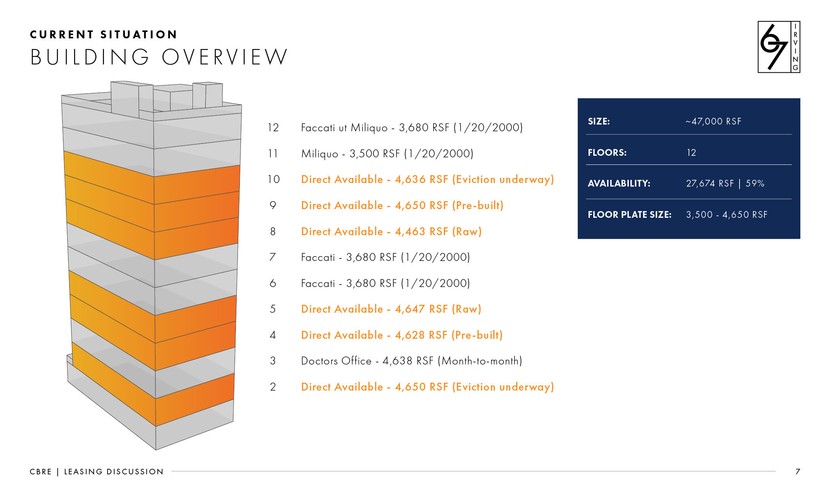Click 'Doctors Office - 4,638 RSF (Month-to-month)'
Viewport: 830px width, 504px height.
[411, 361]
